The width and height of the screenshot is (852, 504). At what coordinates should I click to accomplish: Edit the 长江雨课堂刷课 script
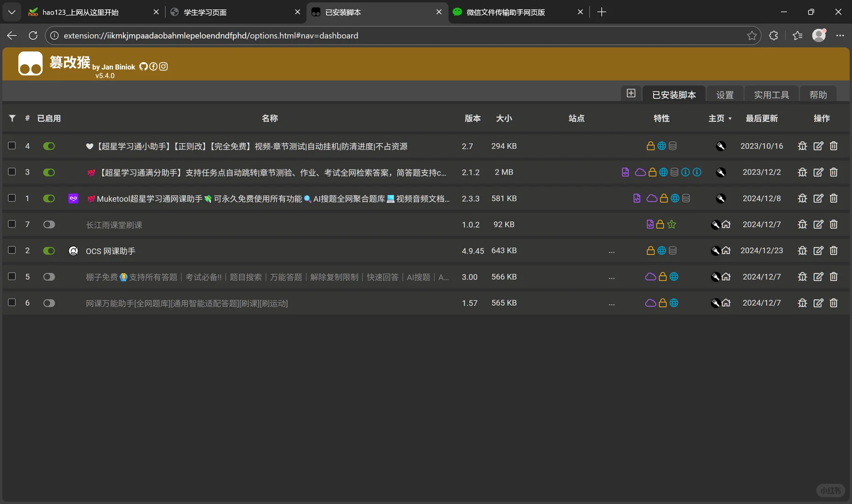click(x=818, y=224)
